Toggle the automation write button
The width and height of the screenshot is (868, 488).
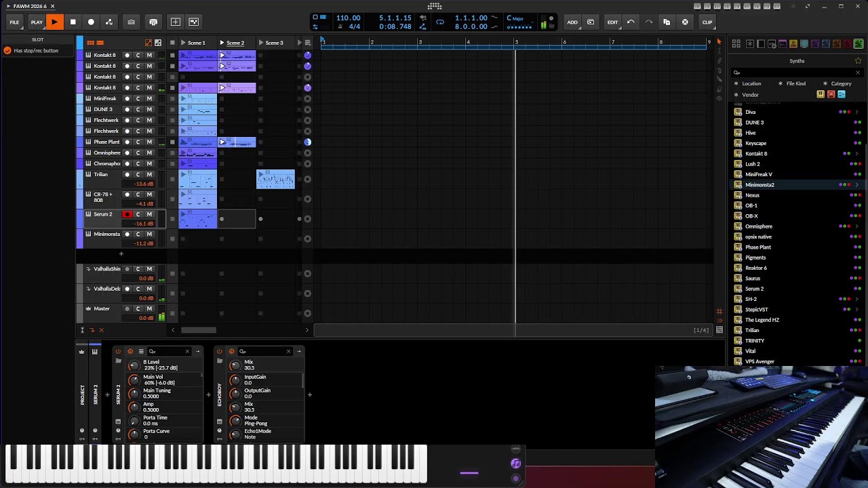pyautogui.click(x=109, y=22)
